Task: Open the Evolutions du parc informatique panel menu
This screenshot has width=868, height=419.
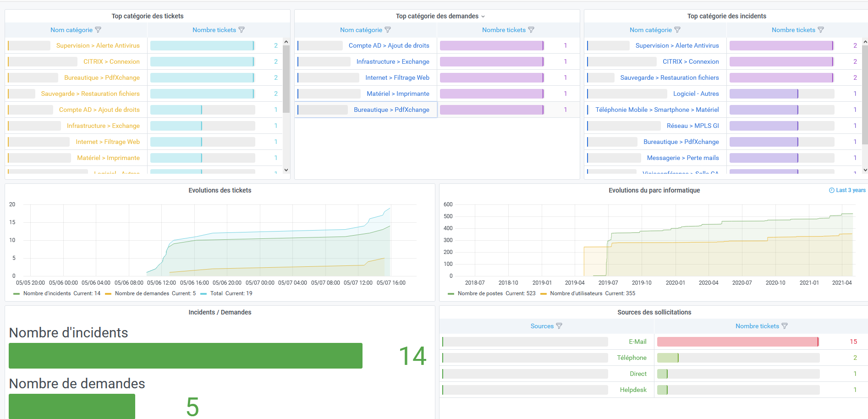Action: click(x=654, y=190)
